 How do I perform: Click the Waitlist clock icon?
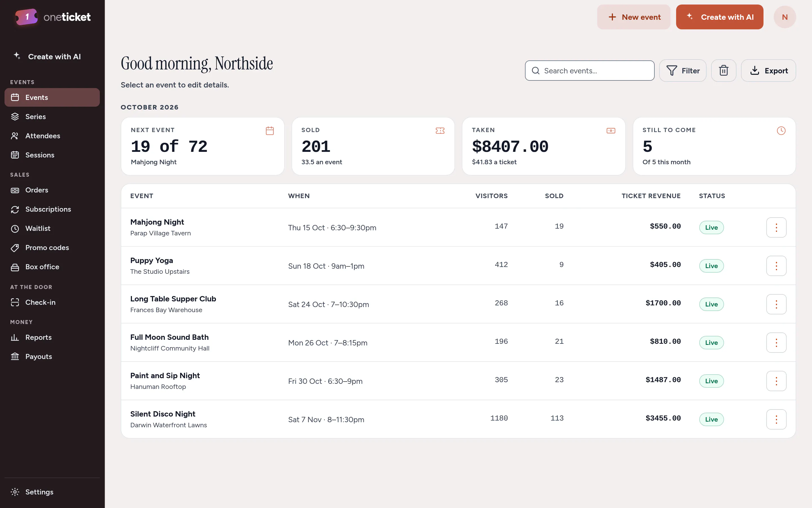15,229
